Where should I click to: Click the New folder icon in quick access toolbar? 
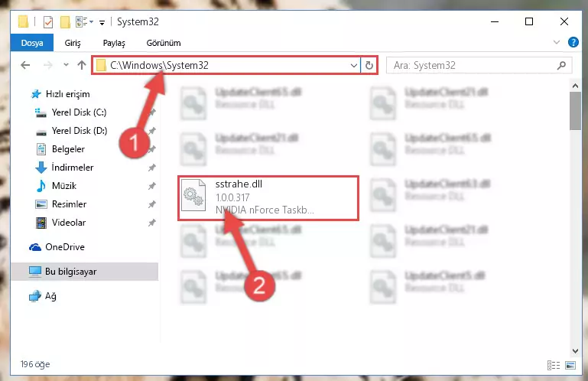(65, 22)
